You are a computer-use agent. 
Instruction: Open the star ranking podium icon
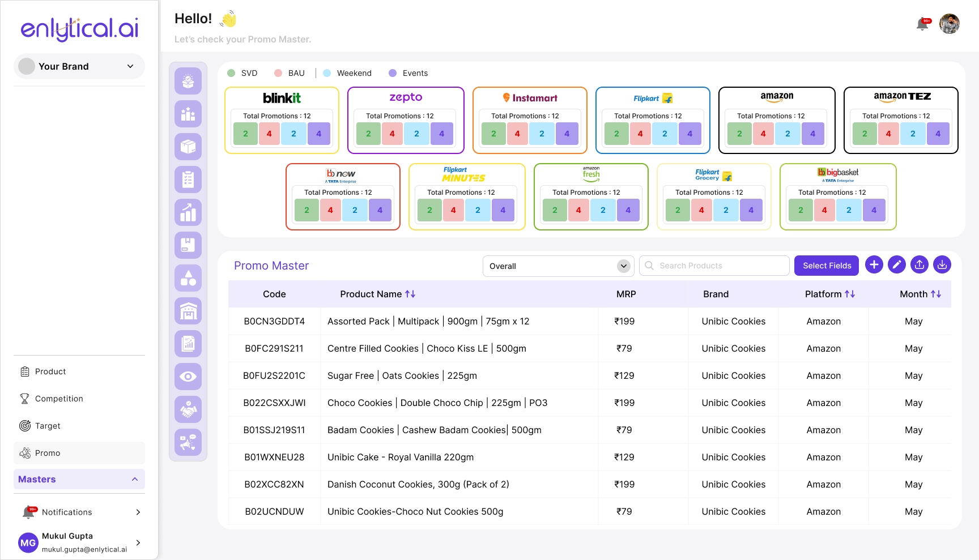pos(188,114)
